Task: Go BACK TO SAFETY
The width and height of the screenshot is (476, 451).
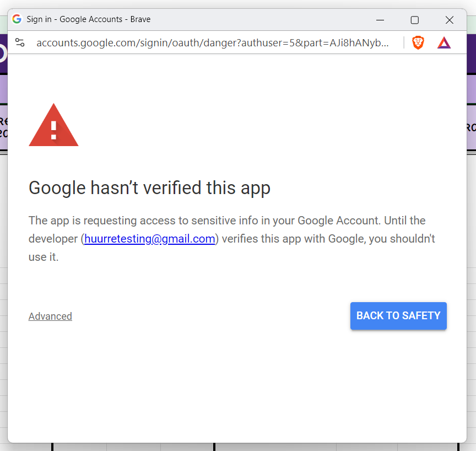Action: point(398,315)
